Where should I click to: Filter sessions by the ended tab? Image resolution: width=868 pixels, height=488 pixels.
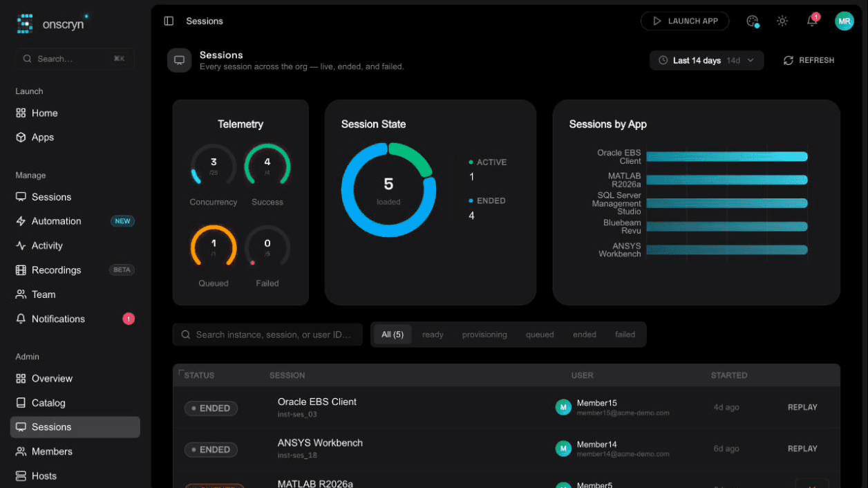(x=585, y=335)
